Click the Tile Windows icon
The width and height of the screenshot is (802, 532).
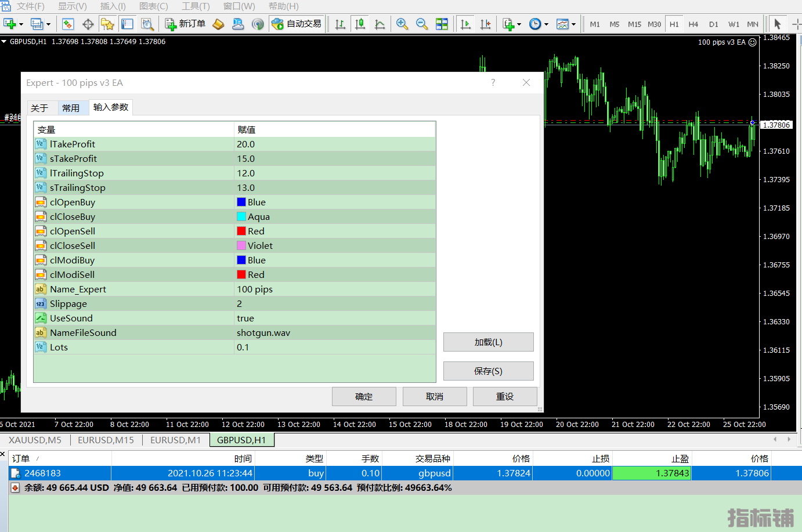442,24
